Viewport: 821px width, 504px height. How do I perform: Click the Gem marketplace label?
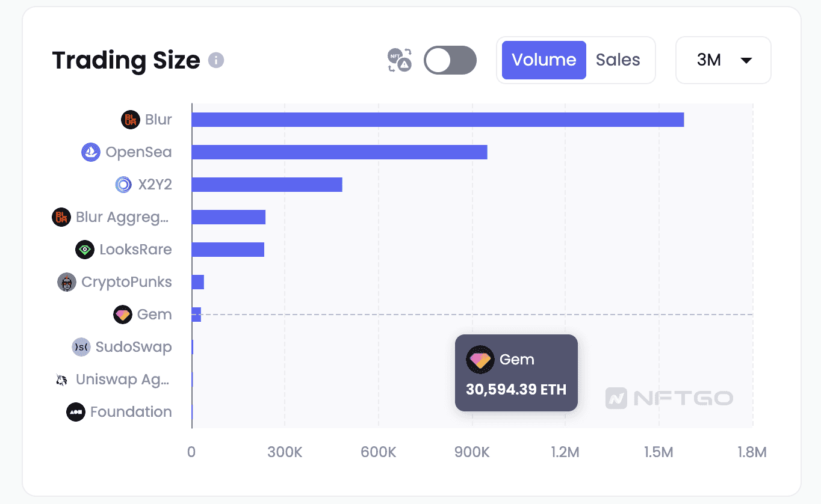click(x=154, y=315)
